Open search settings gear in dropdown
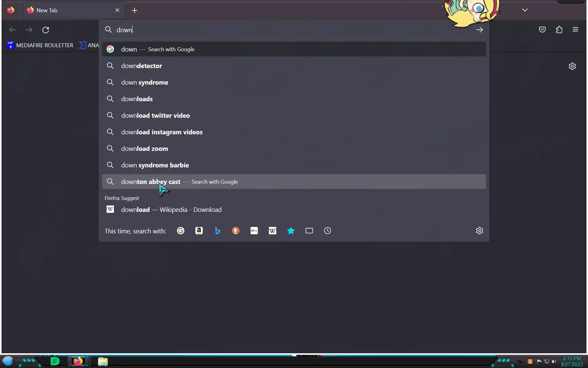Screen dimensions: 588x368 480,231
